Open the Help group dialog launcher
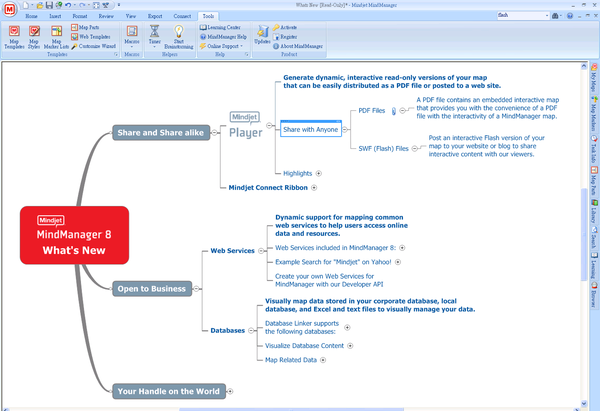600x411 pixels. (247, 55)
